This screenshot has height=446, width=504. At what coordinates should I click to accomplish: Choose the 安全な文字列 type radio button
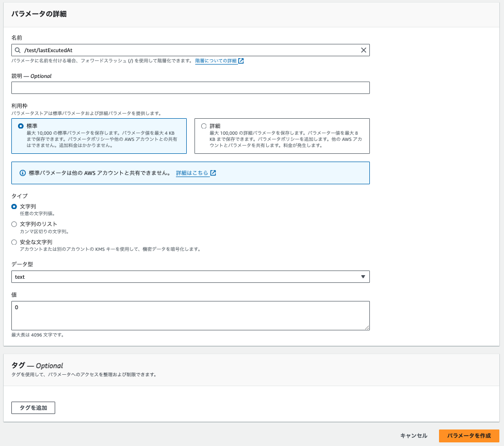(14, 242)
